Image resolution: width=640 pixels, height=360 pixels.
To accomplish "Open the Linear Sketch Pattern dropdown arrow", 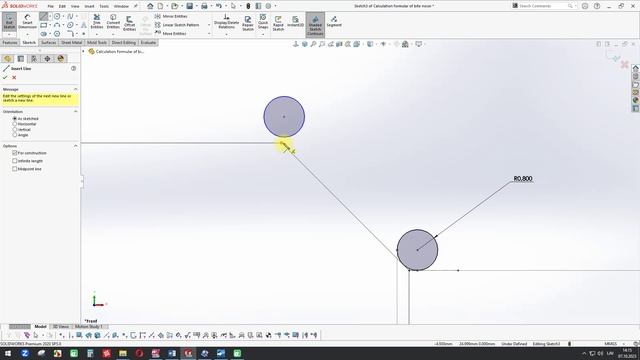I will 209,25.
